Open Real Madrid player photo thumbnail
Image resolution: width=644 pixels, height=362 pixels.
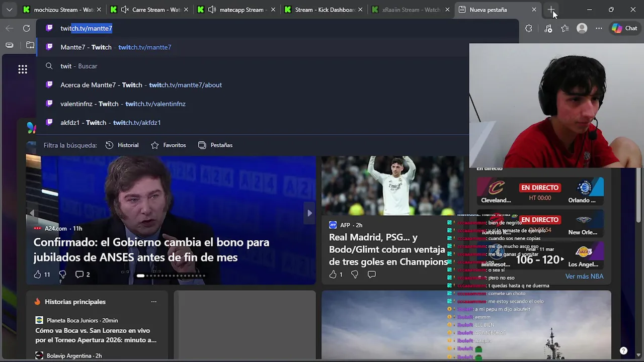click(x=392, y=186)
